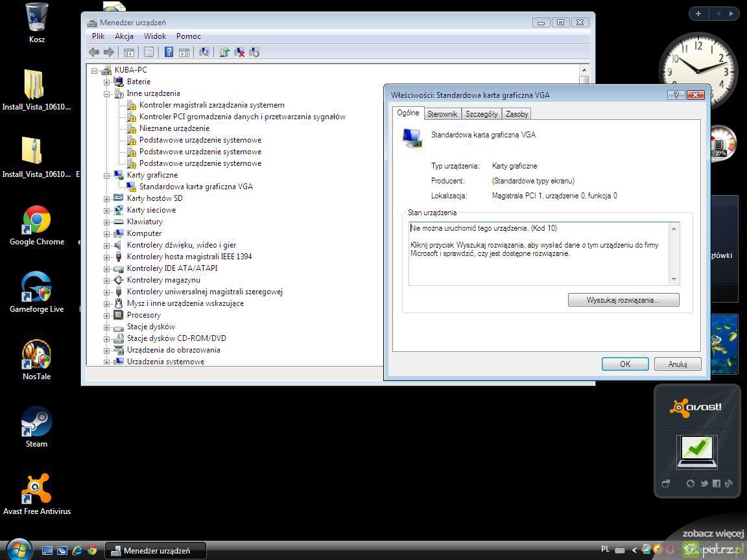
Task: Select Nieznane urządzenie in device tree
Action: [x=174, y=128]
